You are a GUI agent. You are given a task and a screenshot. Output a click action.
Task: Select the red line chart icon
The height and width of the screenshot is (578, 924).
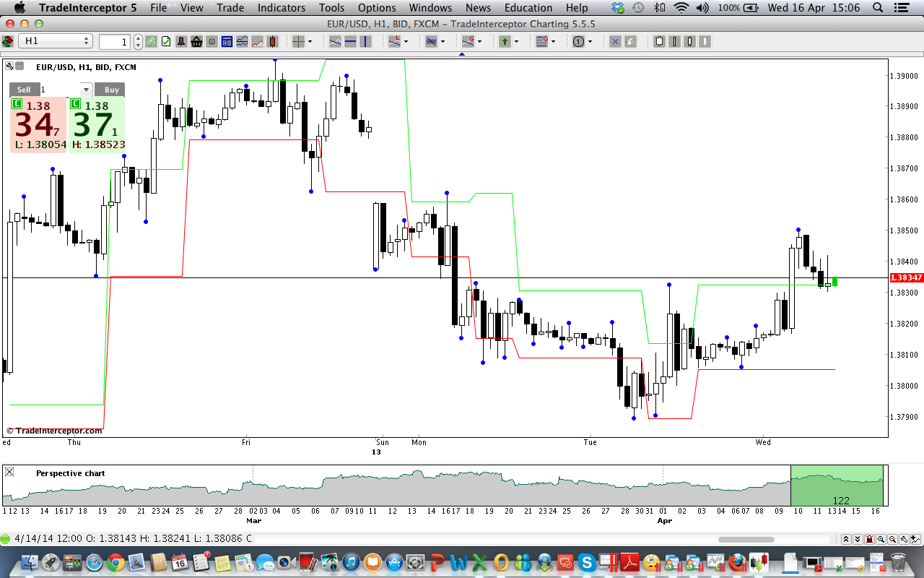(x=257, y=41)
